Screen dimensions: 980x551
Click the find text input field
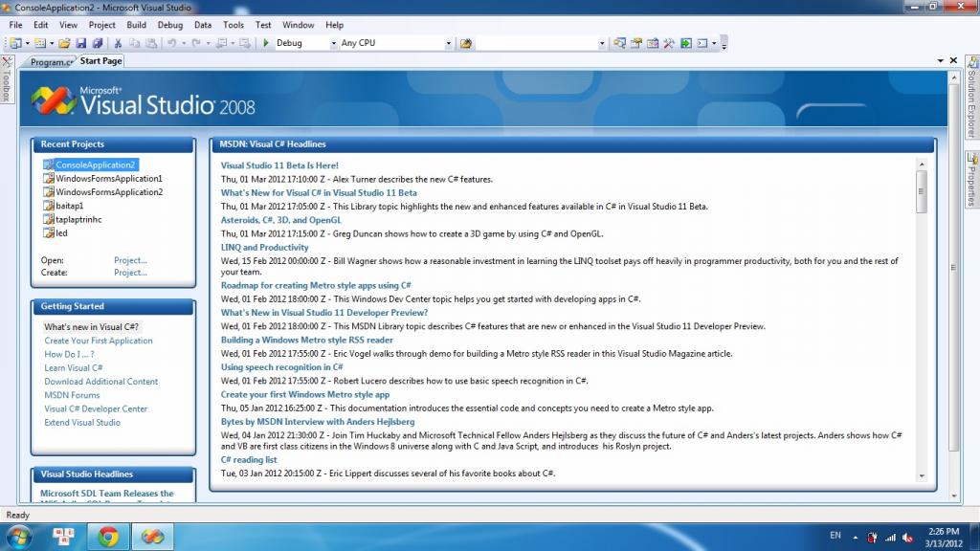tap(536, 44)
